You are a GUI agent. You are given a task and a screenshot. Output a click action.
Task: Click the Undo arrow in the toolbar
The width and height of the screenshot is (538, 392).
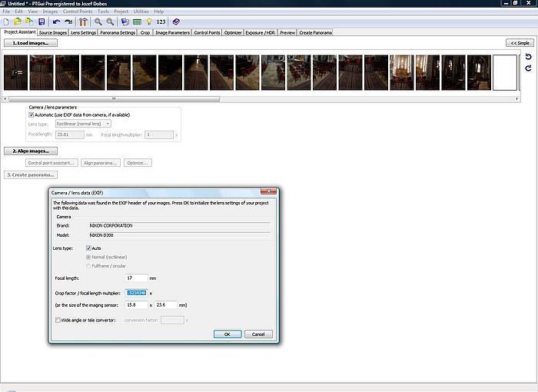(x=56, y=22)
